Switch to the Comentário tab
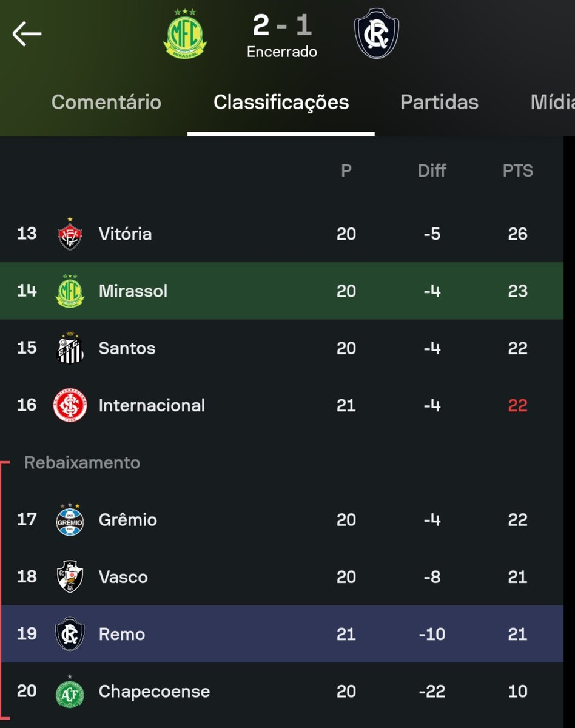The height and width of the screenshot is (728, 575). point(106,102)
